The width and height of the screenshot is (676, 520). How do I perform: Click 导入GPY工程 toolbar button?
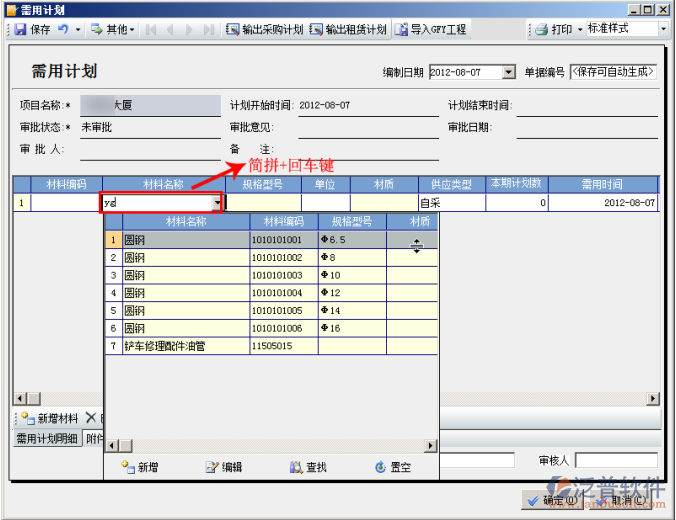pos(430,29)
